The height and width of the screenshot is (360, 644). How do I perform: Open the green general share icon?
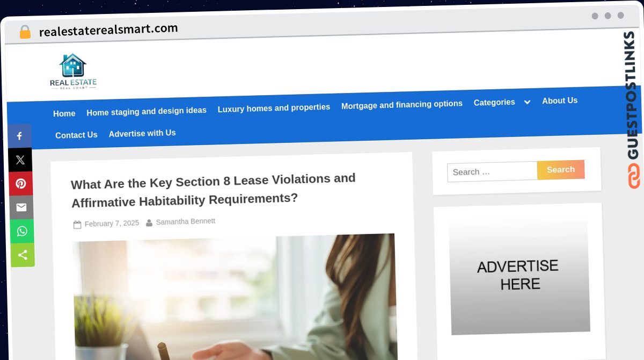coord(23,255)
